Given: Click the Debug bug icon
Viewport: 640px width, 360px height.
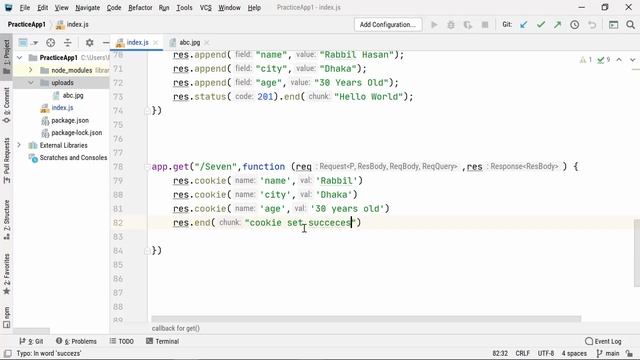Looking at the screenshot, I should [x=451, y=25].
